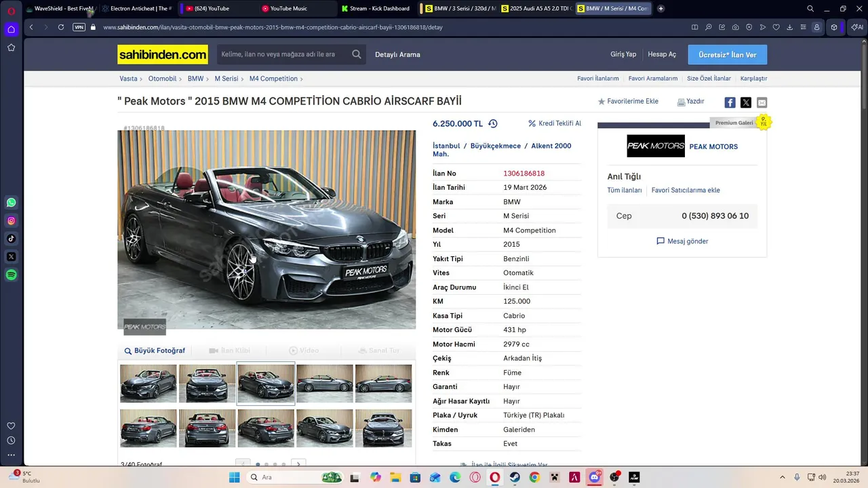Image resolution: width=868 pixels, height=488 pixels.
Task: Open the reader mode book icon
Action: click(x=694, y=27)
